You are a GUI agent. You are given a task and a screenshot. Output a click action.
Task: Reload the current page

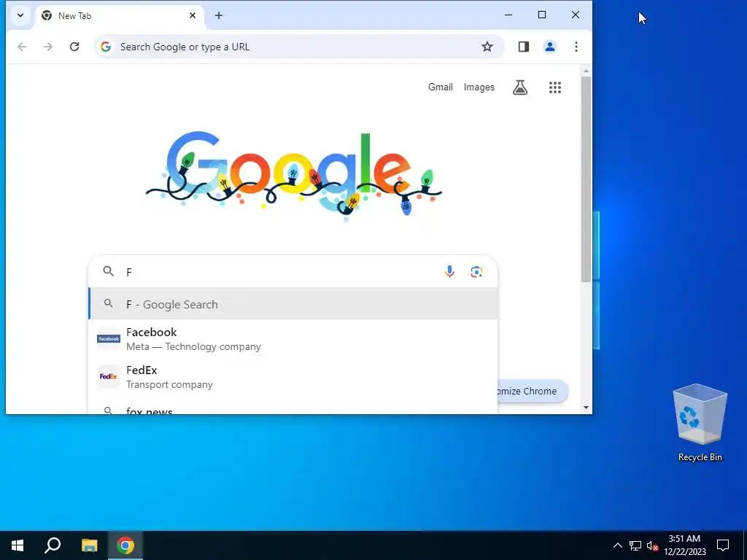pos(74,47)
